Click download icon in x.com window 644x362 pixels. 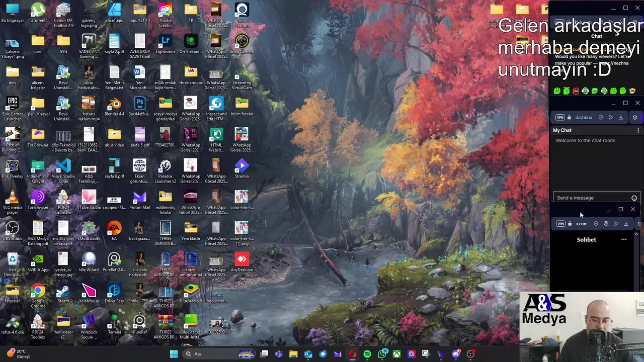click(626, 223)
